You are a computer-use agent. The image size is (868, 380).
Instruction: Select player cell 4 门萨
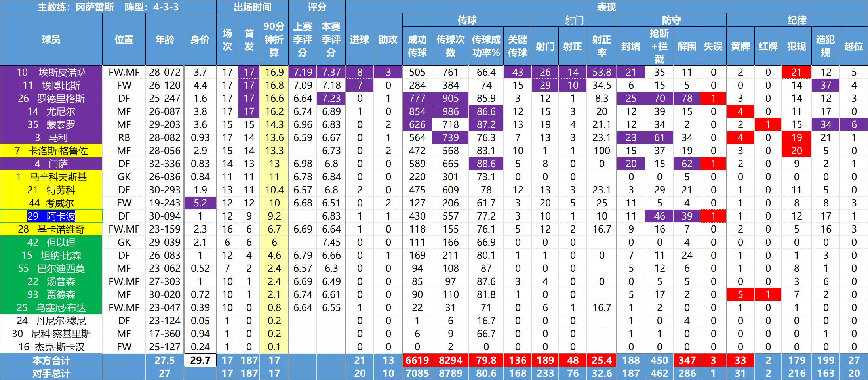51,164
